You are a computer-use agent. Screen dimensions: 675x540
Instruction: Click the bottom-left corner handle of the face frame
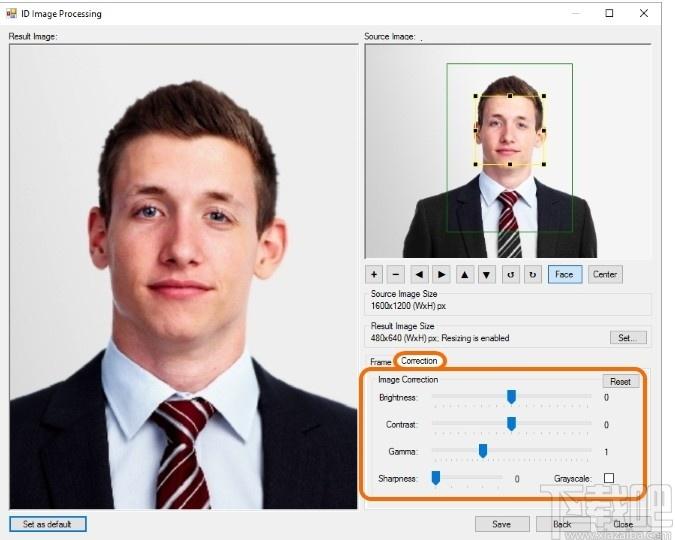pyautogui.click(x=476, y=164)
